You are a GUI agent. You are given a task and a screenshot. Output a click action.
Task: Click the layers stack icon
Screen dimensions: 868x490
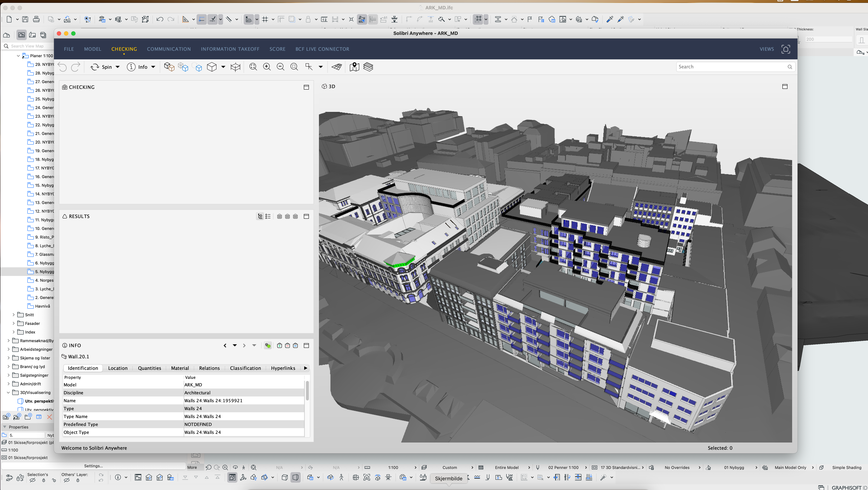tap(368, 67)
